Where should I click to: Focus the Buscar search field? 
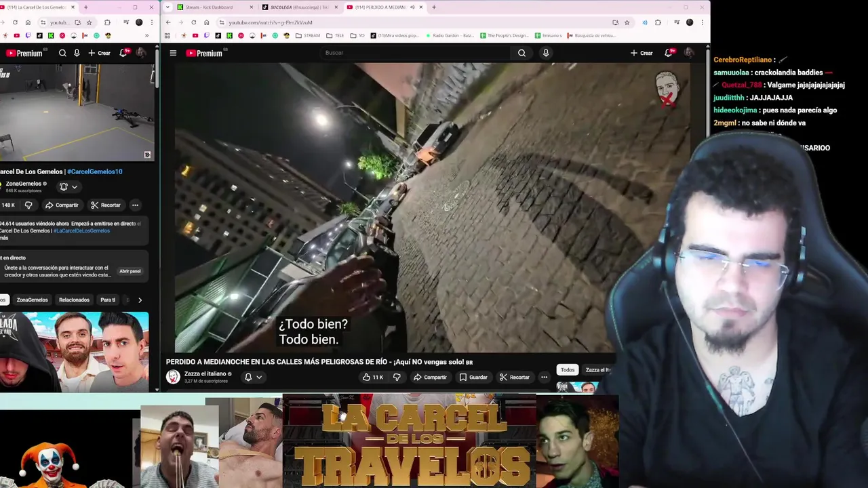[x=415, y=53]
